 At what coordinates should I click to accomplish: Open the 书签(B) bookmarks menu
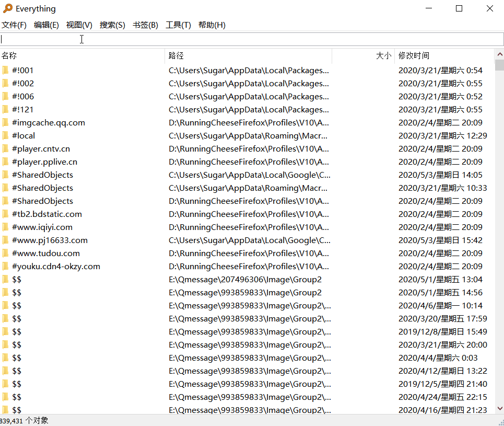(x=145, y=25)
